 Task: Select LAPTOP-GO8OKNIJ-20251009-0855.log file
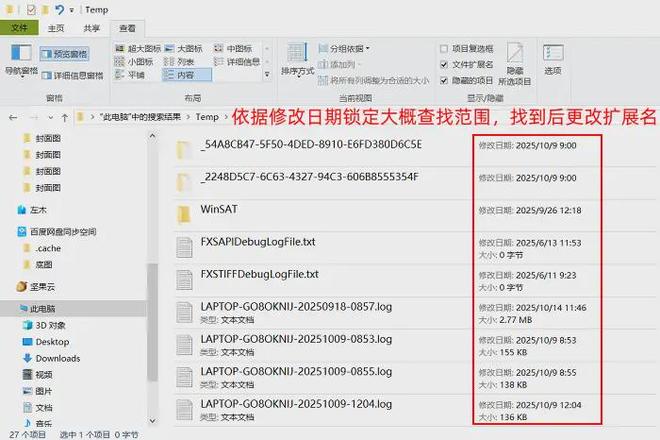coord(415,377)
